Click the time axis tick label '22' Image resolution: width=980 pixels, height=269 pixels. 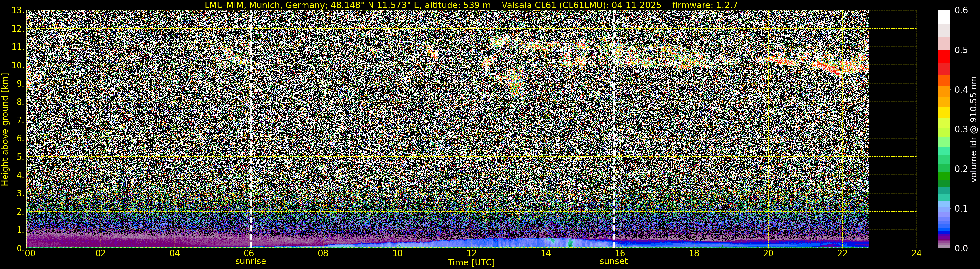click(x=842, y=254)
